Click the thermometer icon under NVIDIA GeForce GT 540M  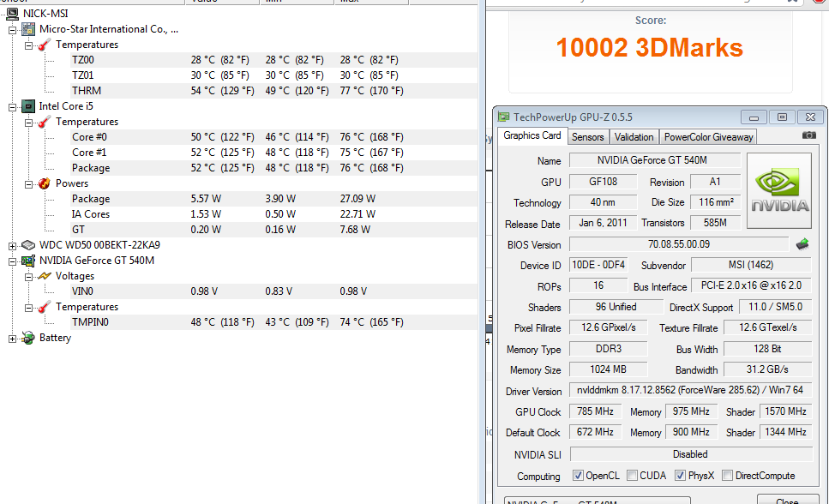(x=45, y=307)
